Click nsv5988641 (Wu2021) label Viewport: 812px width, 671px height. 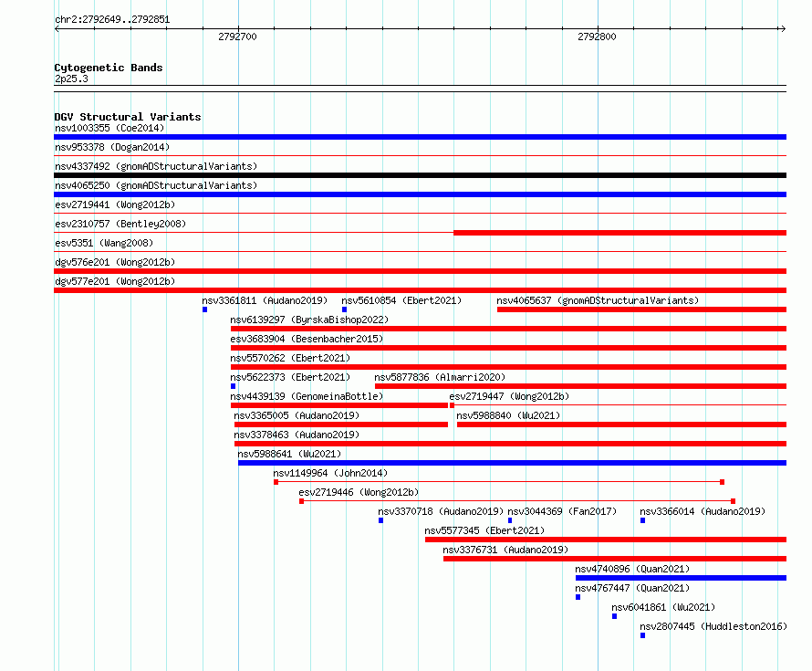[x=289, y=454]
